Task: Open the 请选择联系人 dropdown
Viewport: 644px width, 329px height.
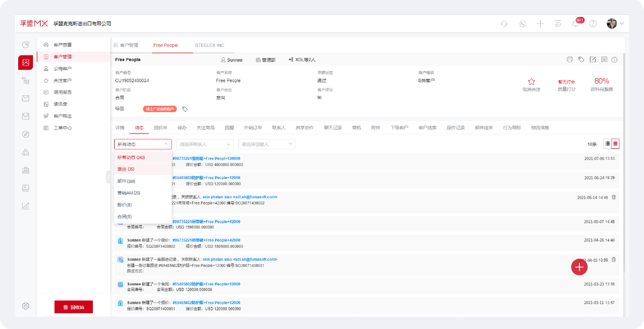Action: click(x=205, y=144)
